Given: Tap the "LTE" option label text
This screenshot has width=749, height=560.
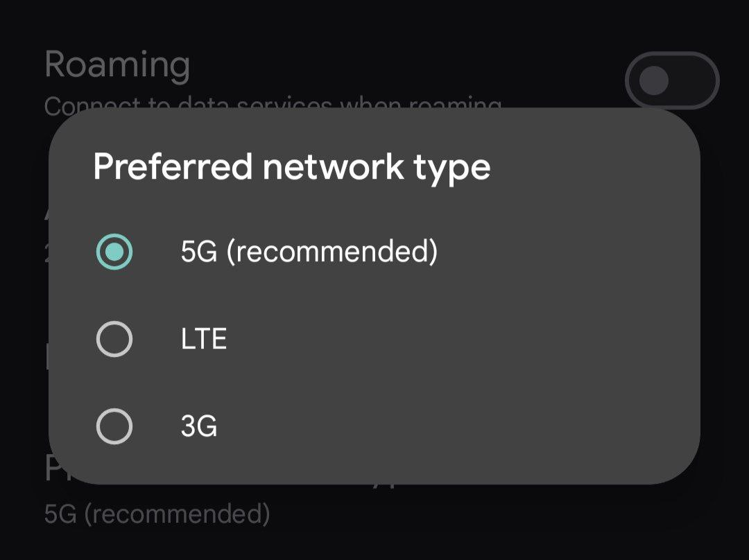Looking at the screenshot, I should click(203, 340).
